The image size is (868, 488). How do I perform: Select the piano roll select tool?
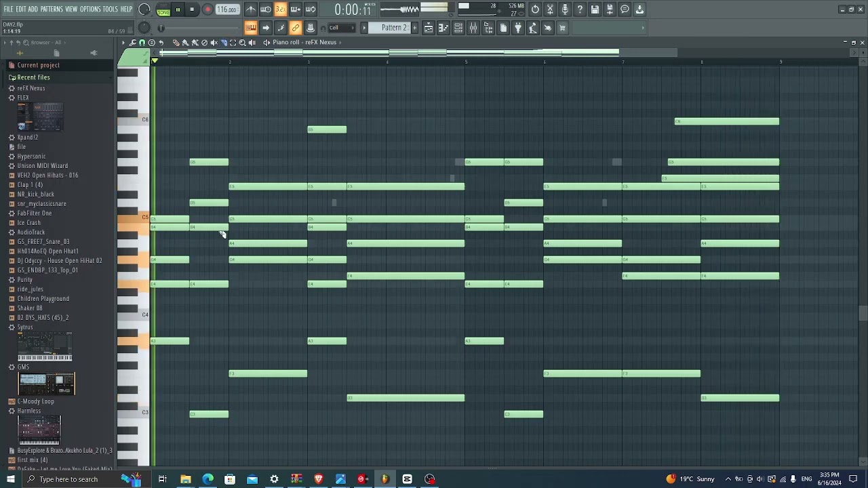(x=233, y=43)
